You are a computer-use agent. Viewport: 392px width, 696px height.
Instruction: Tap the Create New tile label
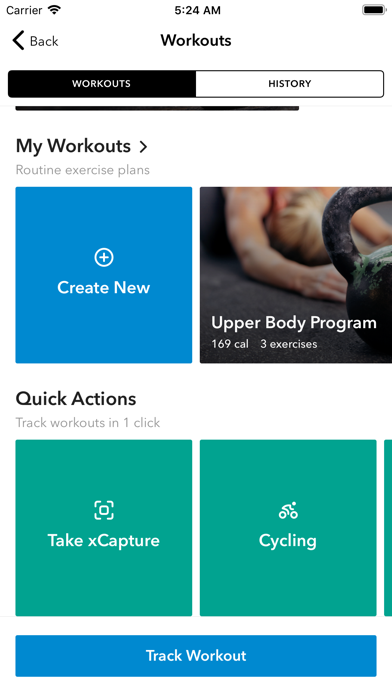click(104, 288)
